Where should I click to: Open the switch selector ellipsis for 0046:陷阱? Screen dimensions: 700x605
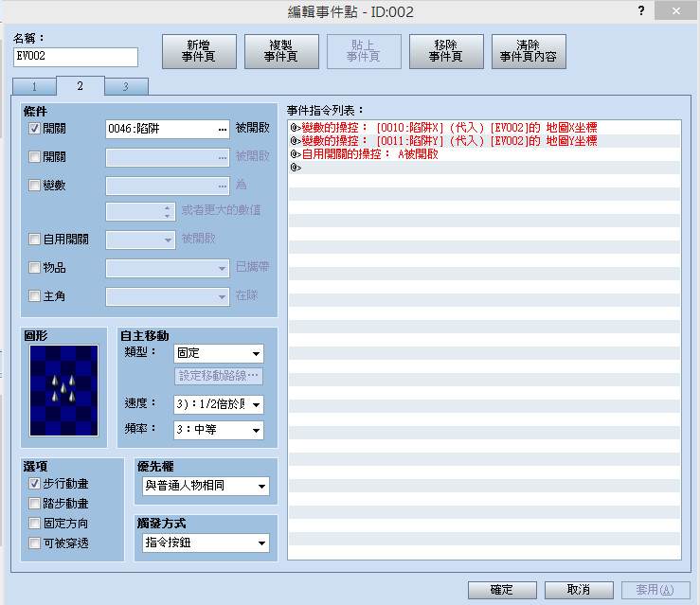[x=223, y=129]
